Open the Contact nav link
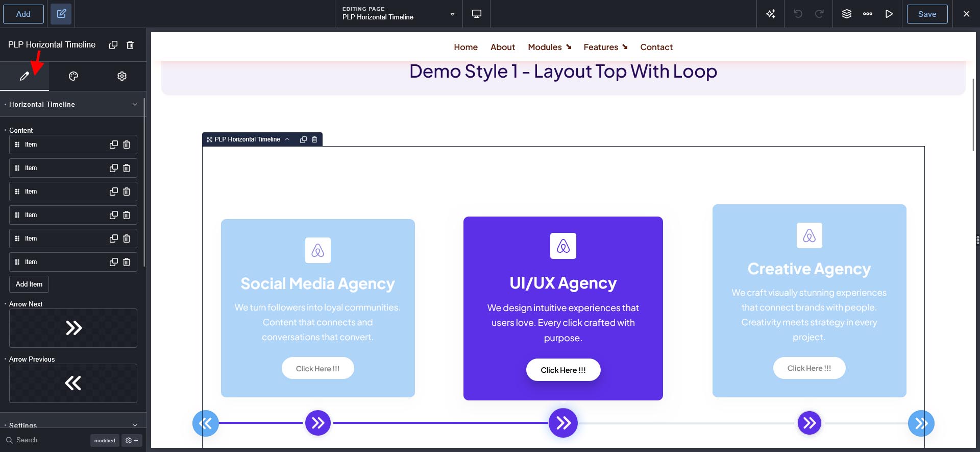The height and width of the screenshot is (452, 980). pos(656,47)
